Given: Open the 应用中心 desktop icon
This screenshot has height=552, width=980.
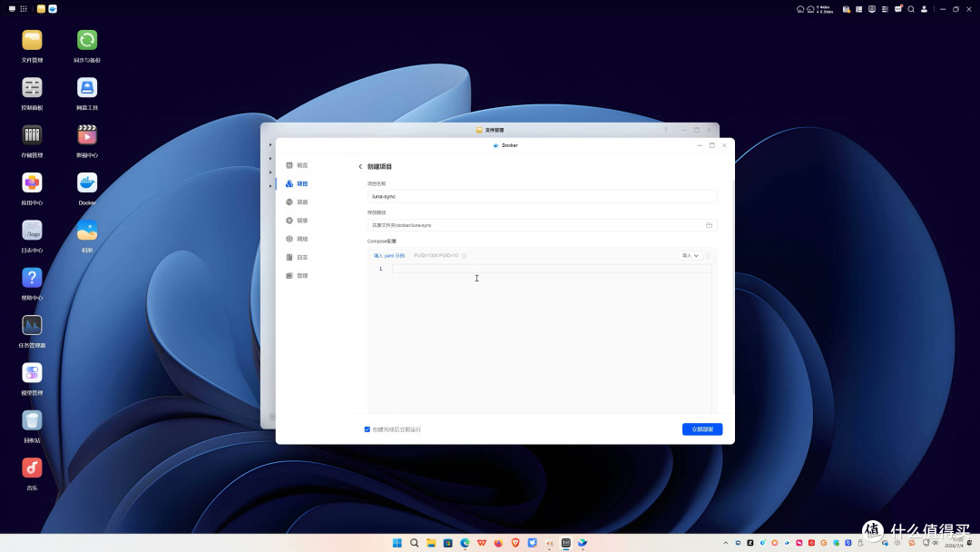Looking at the screenshot, I should tap(32, 182).
